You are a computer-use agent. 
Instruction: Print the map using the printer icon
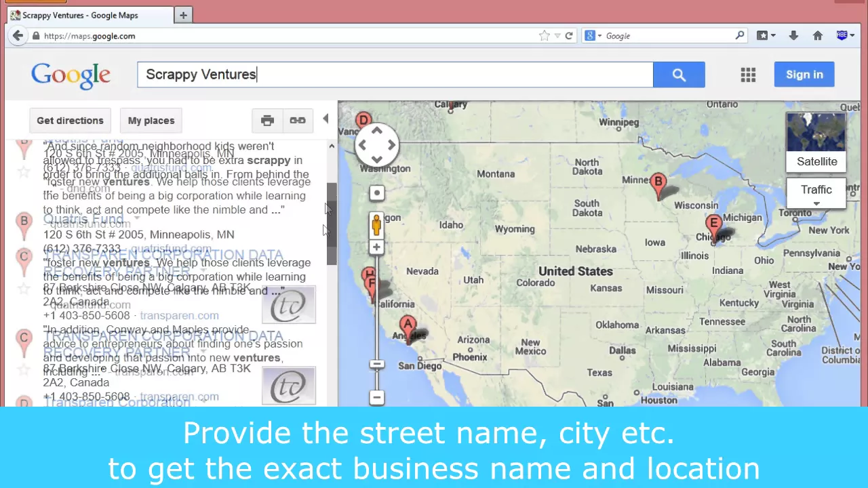click(267, 121)
